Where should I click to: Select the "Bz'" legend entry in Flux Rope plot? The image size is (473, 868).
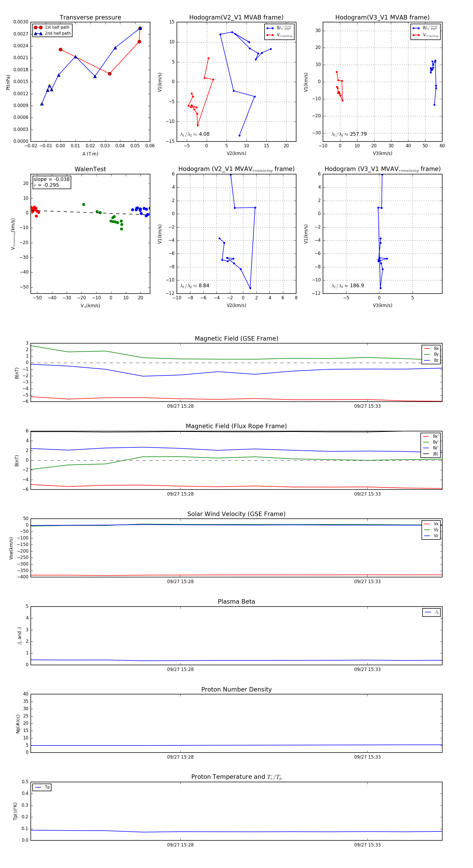(431, 448)
